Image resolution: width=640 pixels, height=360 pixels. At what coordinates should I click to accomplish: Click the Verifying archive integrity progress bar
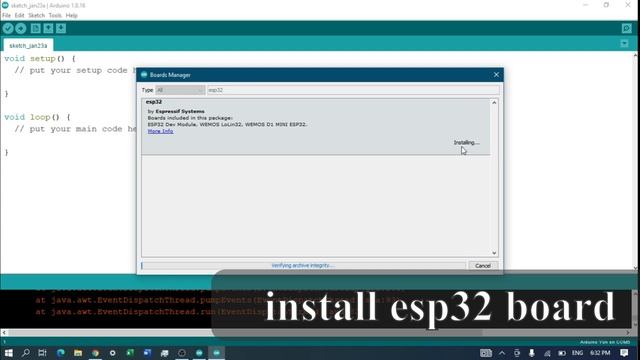pyautogui.click(x=303, y=265)
